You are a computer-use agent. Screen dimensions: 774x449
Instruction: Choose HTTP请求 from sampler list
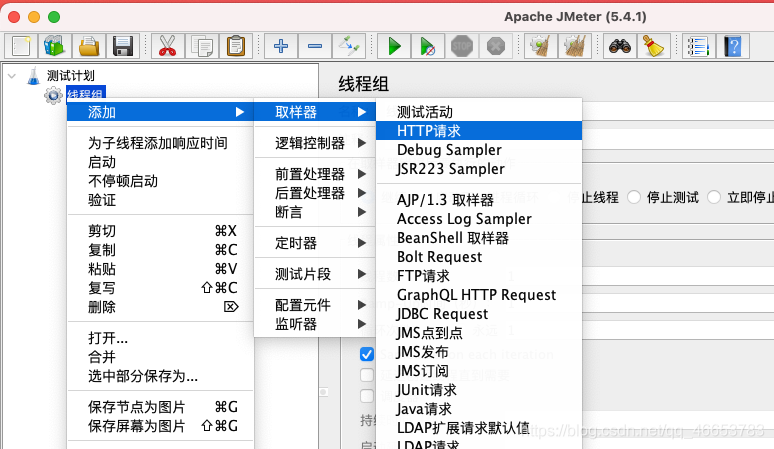pyautogui.click(x=479, y=131)
